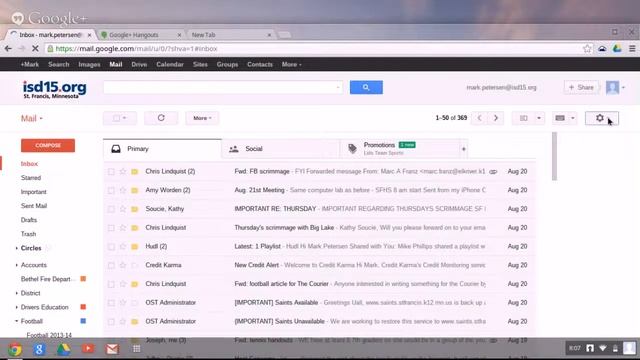Image resolution: width=640 pixels, height=360 pixels.
Task: Switch to the Promotions tab
Action: coord(400,149)
